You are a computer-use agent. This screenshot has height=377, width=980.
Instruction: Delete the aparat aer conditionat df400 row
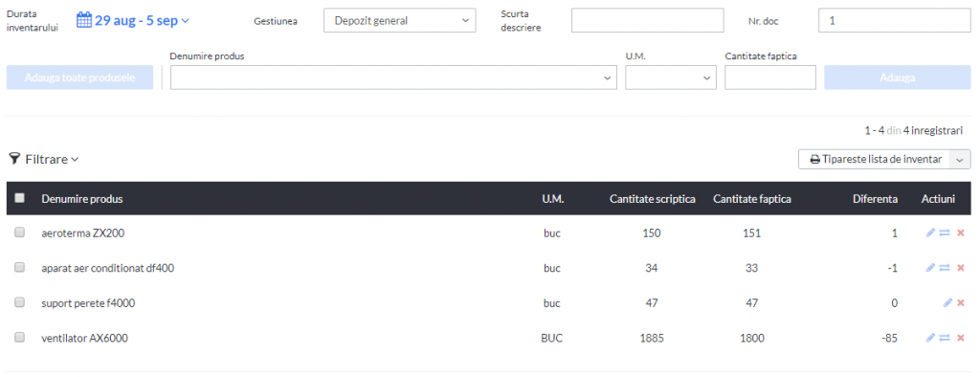pyautogui.click(x=961, y=268)
